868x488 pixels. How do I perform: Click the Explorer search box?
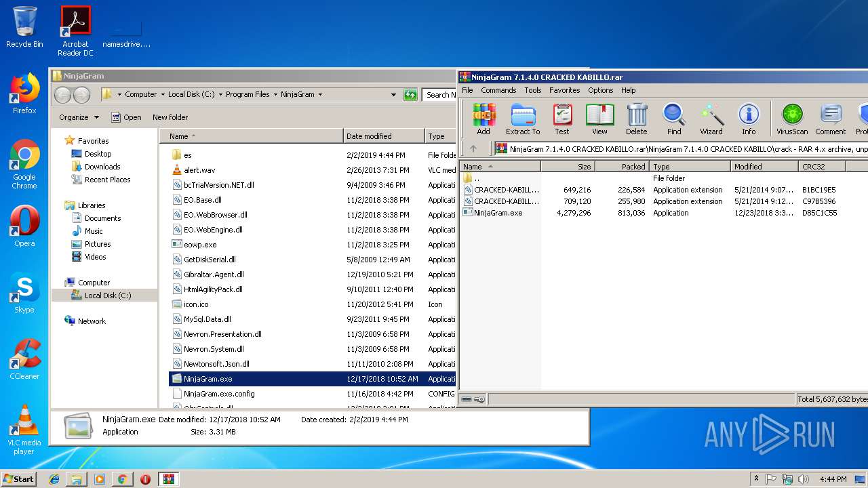coord(439,95)
